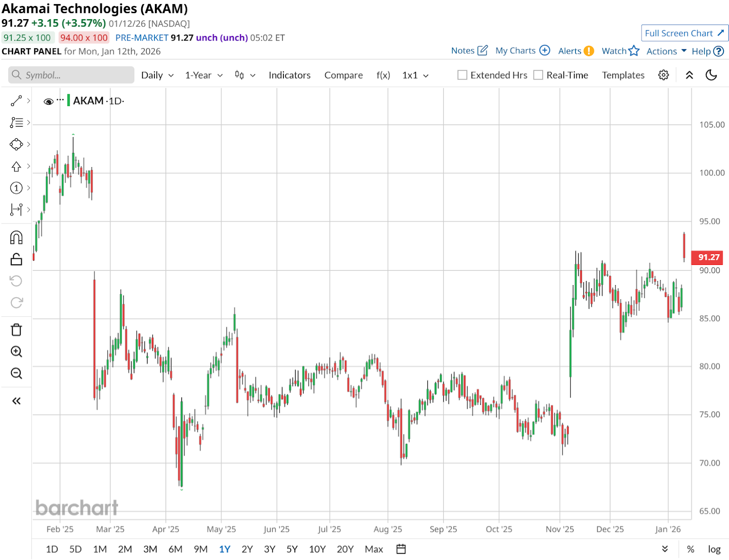Collapse the drawing tools sidebar
This screenshot has height=560, width=729.
tap(16, 401)
